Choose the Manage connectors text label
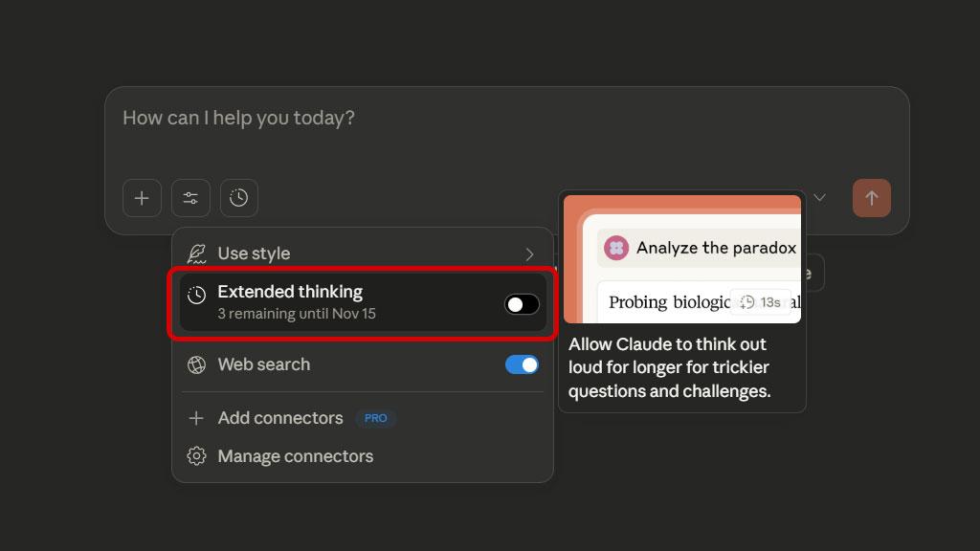This screenshot has height=551, width=980. pos(295,456)
